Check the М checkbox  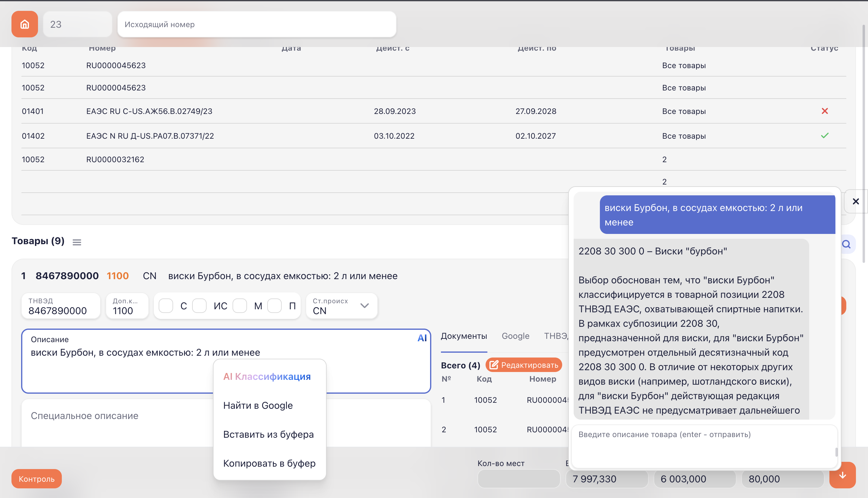tap(239, 305)
